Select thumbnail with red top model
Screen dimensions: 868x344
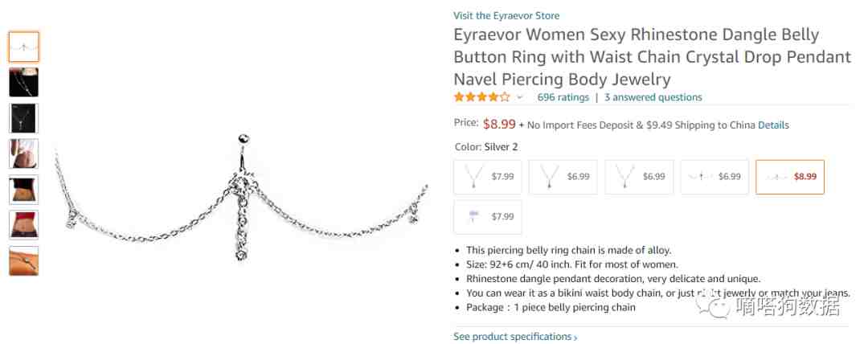[24, 225]
